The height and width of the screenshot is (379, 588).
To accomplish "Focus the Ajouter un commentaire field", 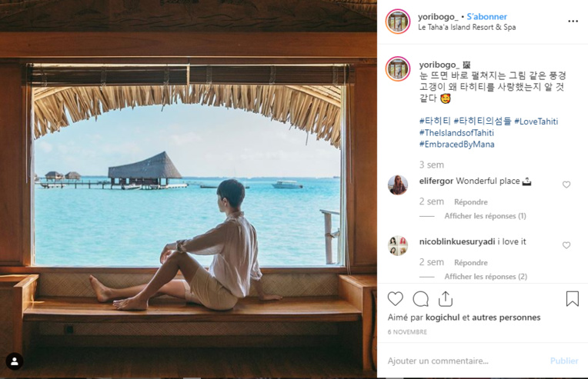I will (x=462, y=361).
